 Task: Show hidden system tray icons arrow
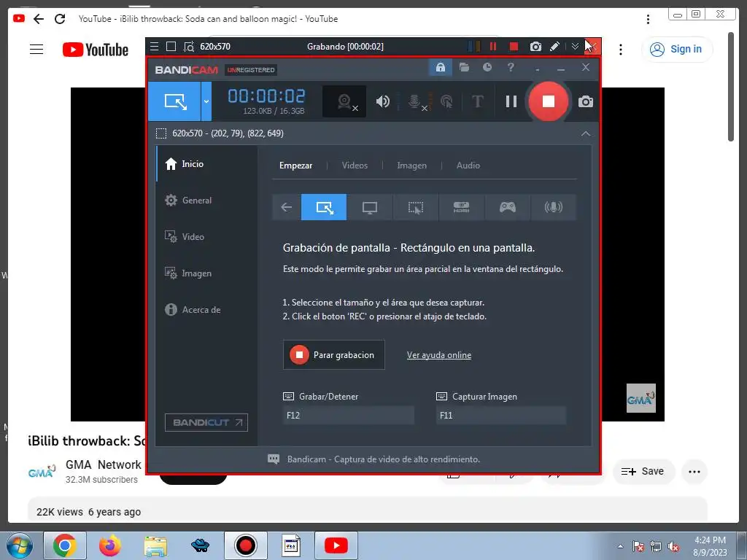tap(620, 546)
